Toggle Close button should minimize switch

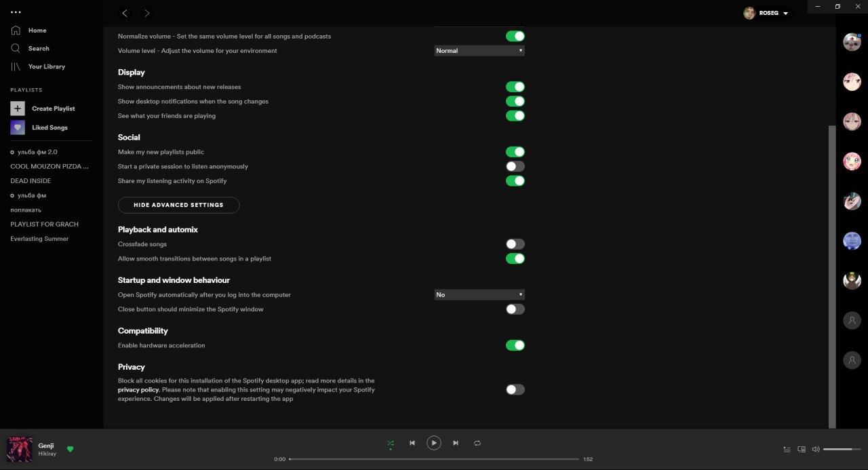click(515, 309)
